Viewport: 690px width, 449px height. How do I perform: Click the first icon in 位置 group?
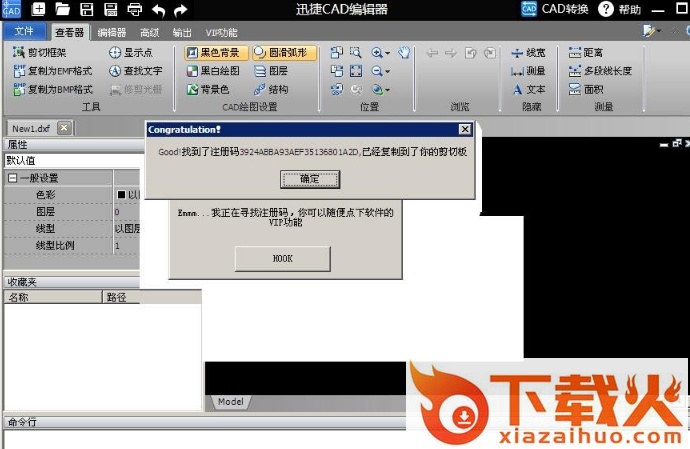337,53
